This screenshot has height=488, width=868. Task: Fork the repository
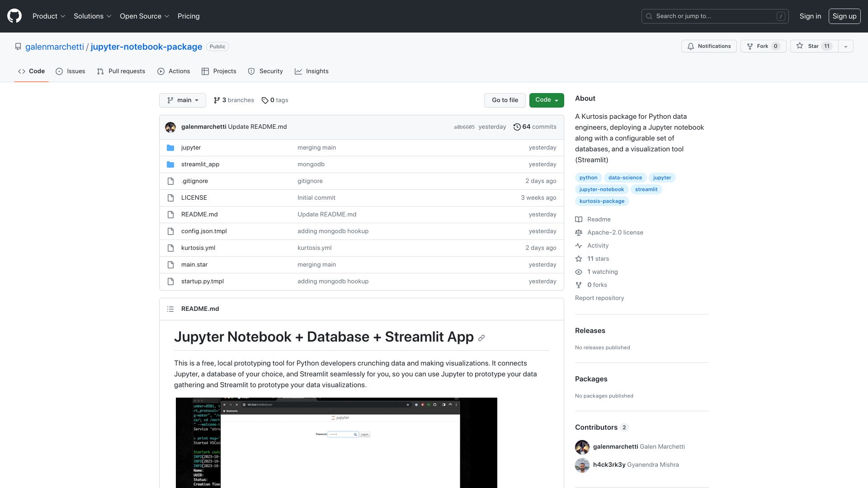(x=764, y=47)
